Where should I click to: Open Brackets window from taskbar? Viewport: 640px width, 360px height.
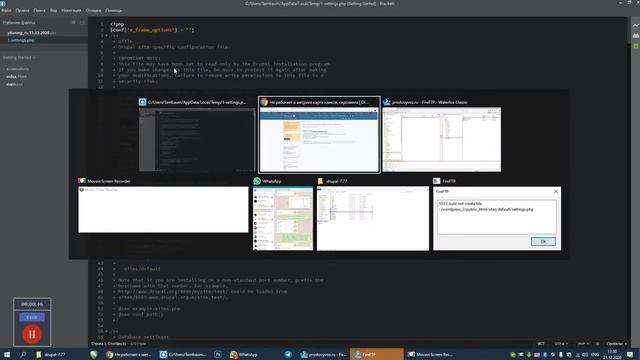tap(184, 354)
